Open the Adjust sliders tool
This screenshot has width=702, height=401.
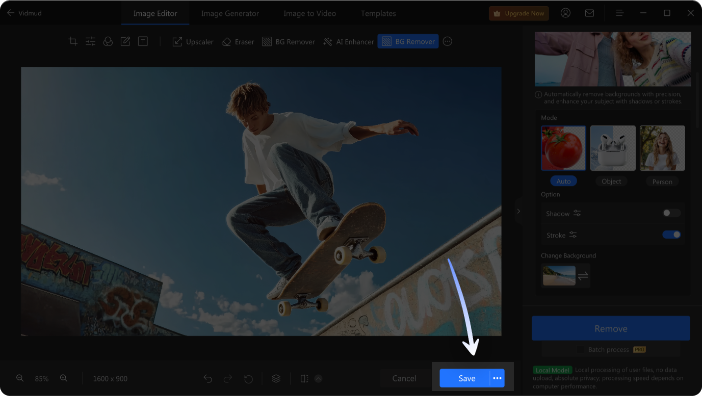90,42
